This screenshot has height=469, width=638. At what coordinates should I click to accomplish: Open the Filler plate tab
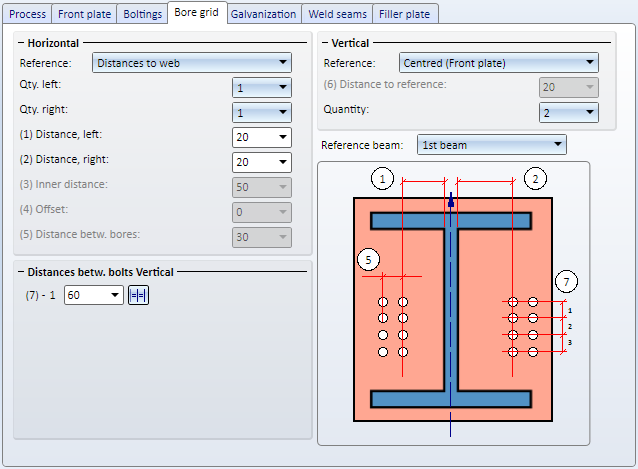pyautogui.click(x=405, y=14)
